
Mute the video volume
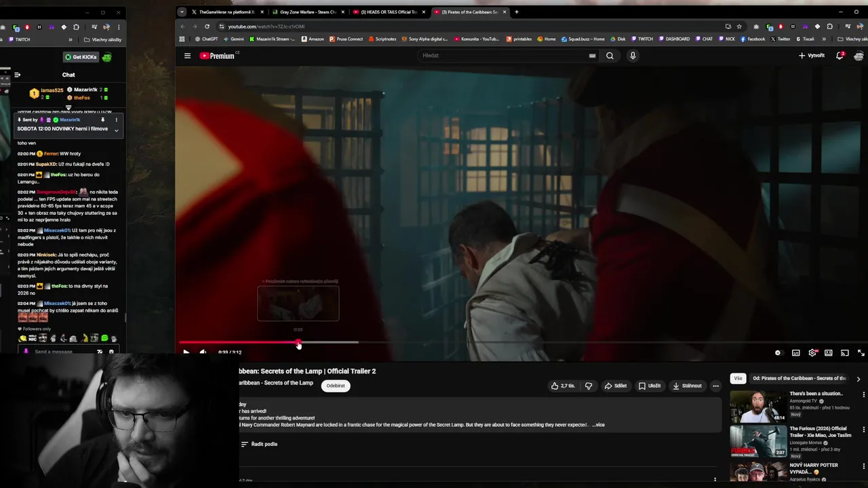(203, 352)
